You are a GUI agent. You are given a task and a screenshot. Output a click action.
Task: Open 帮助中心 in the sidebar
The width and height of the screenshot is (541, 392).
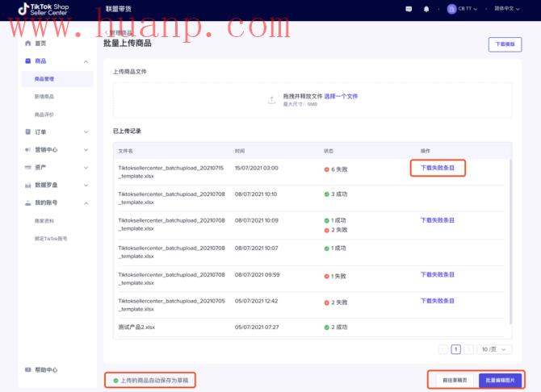(46, 369)
